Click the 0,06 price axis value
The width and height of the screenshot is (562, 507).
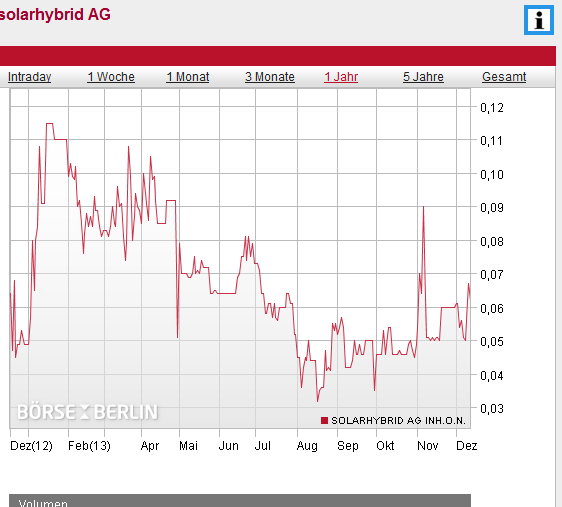pos(492,308)
